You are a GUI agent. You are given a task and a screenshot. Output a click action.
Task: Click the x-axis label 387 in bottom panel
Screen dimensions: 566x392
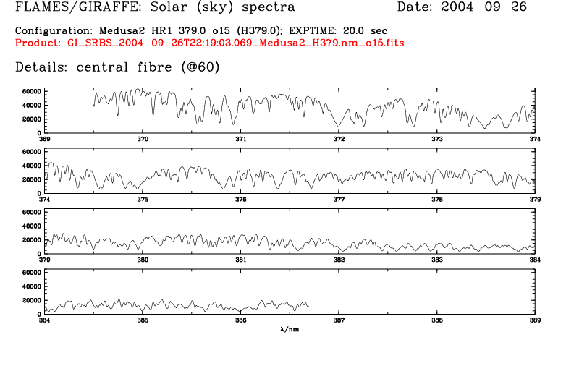339,320
